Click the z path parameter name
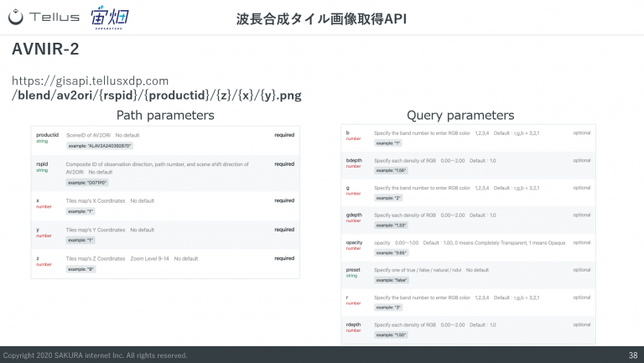This screenshot has height=363, width=644. [x=38, y=258]
